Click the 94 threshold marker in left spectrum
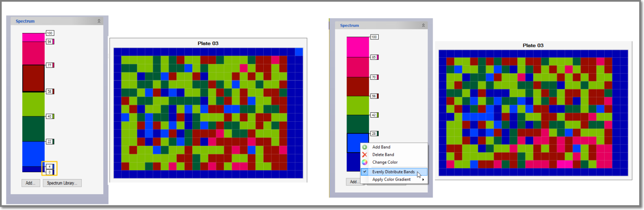644x210 pixels. tap(50, 42)
